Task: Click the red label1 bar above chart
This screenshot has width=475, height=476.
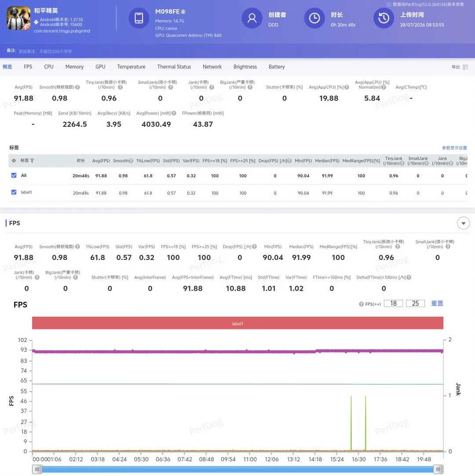Action: point(237,323)
